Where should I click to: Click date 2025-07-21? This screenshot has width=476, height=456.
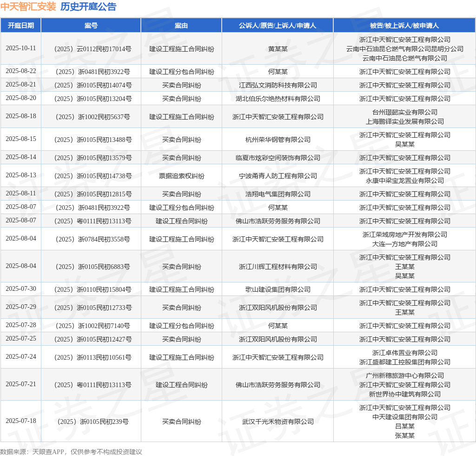pyautogui.click(x=20, y=384)
